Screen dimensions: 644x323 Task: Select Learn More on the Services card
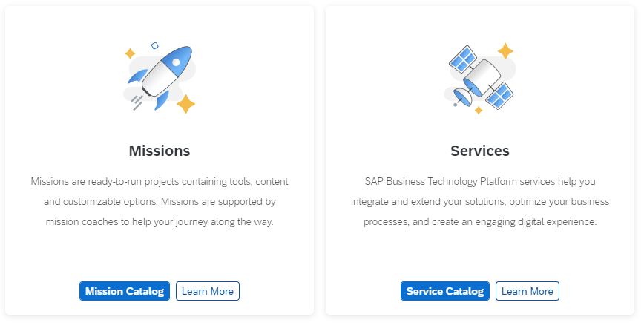point(527,291)
